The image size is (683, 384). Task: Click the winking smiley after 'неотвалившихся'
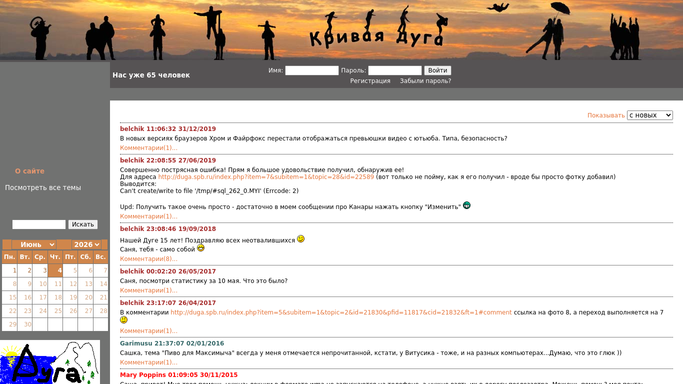pos(301,239)
